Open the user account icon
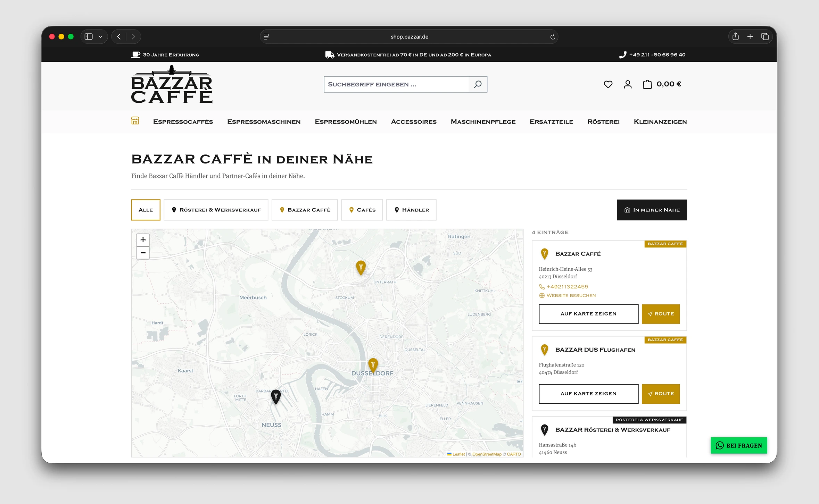Viewport: 819px width, 504px height. point(628,84)
